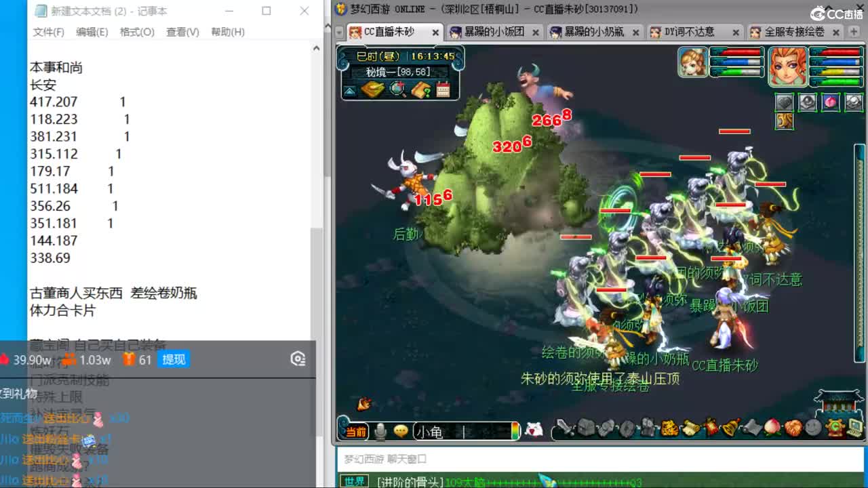Image resolution: width=868 pixels, height=488 pixels.
Task: Click the pink gem buff icon
Action: point(831,102)
